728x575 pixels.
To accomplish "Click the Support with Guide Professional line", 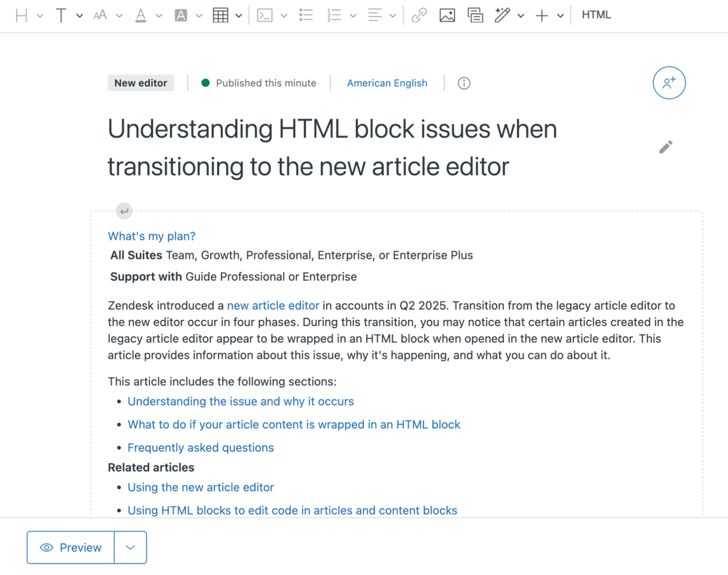I will pos(234,277).
